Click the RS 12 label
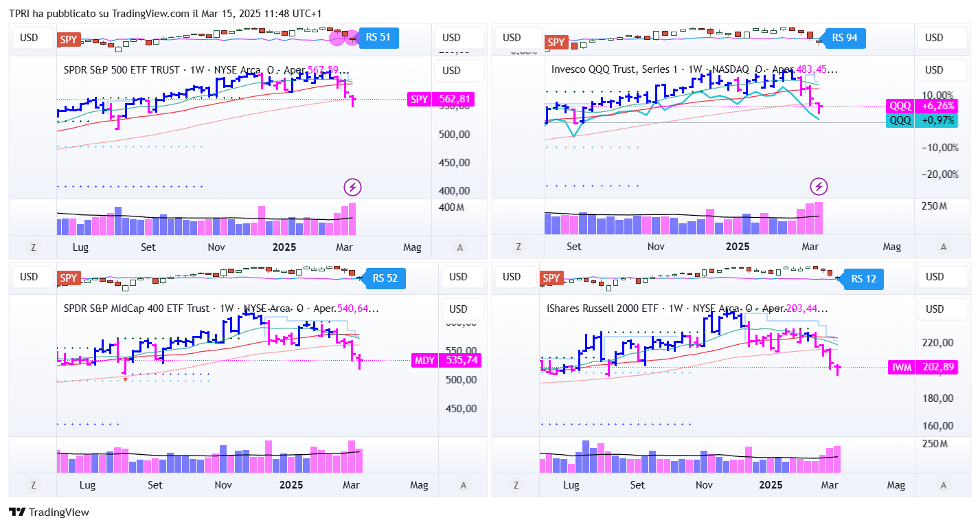This screenshot has height=527, width=980. (x=863, y=279)
